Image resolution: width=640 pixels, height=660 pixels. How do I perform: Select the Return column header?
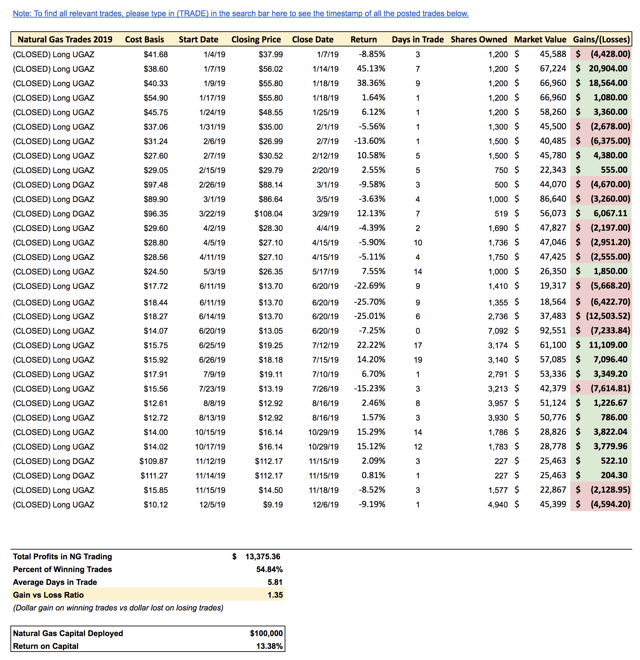point(363,40)
